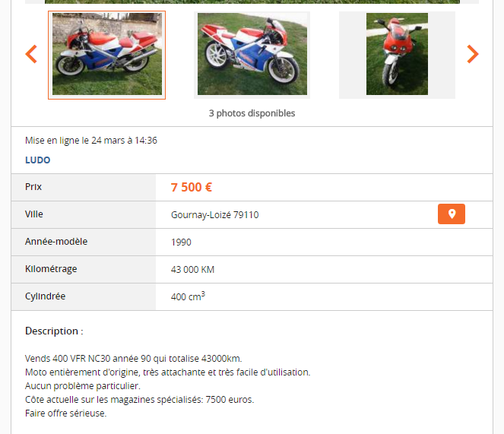Select the second motorcycle thumbnail
Image resolution: width=504 pixels, height=434 pixels.
[252, 55]
